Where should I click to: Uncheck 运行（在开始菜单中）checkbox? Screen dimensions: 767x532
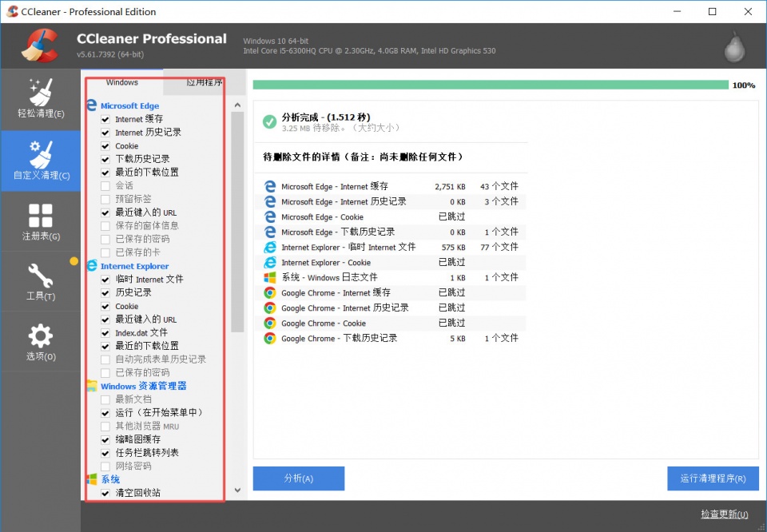105,413
